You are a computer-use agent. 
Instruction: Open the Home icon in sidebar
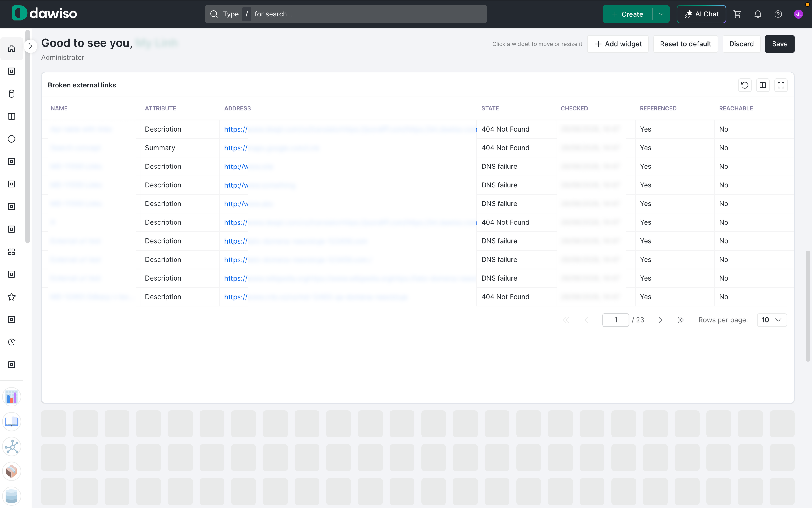point(11,49)
